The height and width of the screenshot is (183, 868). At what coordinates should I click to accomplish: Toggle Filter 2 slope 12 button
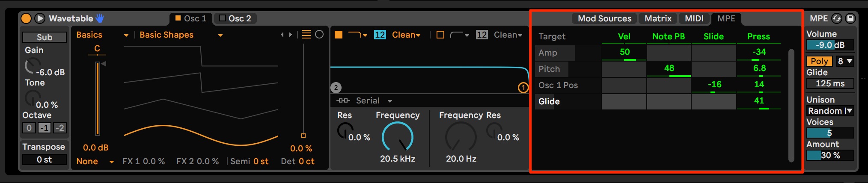coord(482,35)
